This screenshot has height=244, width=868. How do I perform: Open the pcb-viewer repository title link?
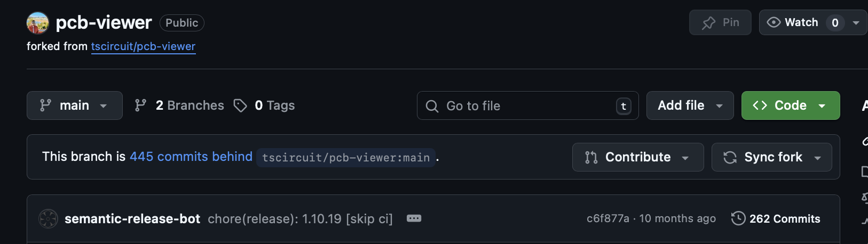coord(104,22)
